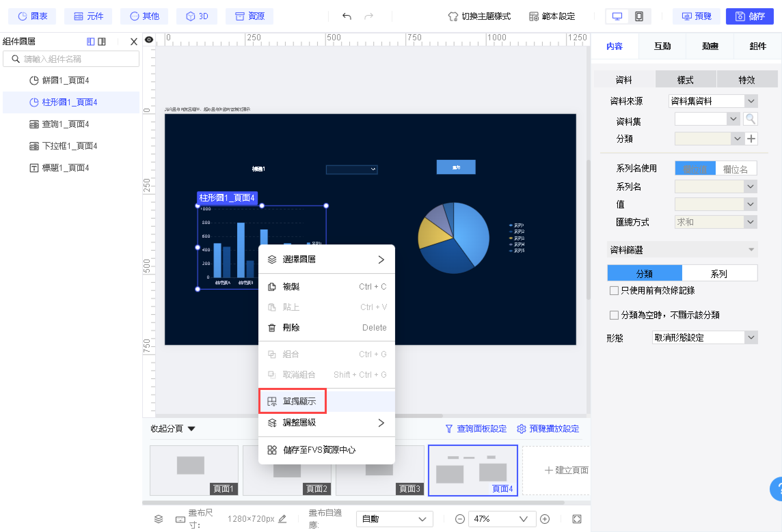Click the canvas size edit pencil icon

click(x=282, y=519)
